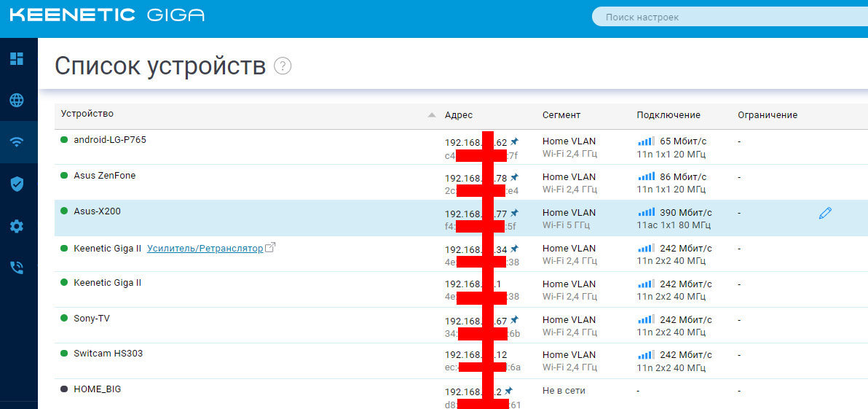Viewport: 868px width, 409px height.
Task: Open the settings gear sidebar icon
Action: point(17,226)
